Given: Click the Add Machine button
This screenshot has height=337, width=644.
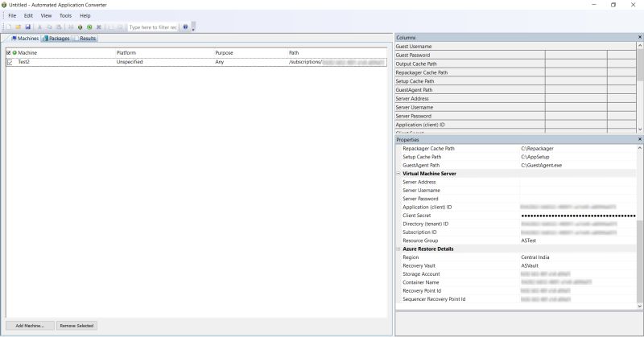Looking at the screenshot, I should tap(30, 326).
